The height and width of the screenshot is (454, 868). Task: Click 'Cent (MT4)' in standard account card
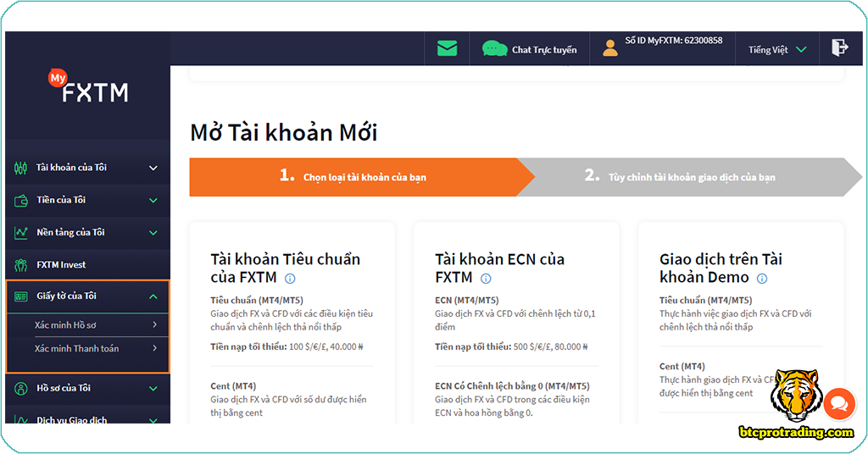pos(233,386)
